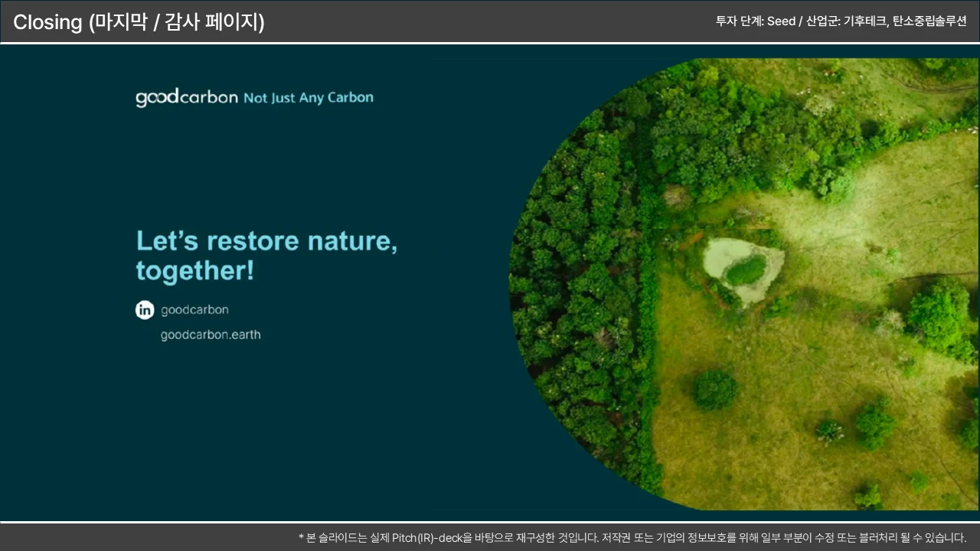Select the '(마지막 / 감사 페이지)' header text
980x551 pixels.
click(x=176, y=22)
